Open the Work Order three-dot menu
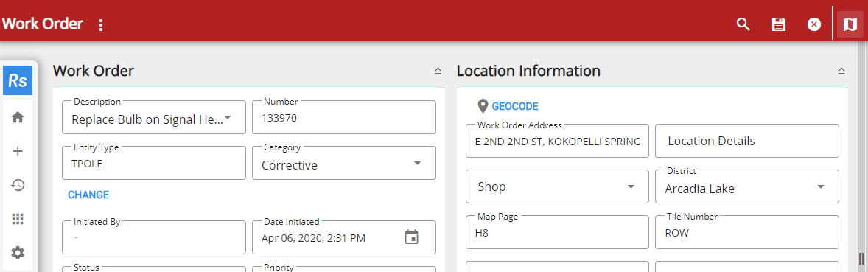Screen dimensions: 868x272 pyautogui.click(x=100, y=25)
